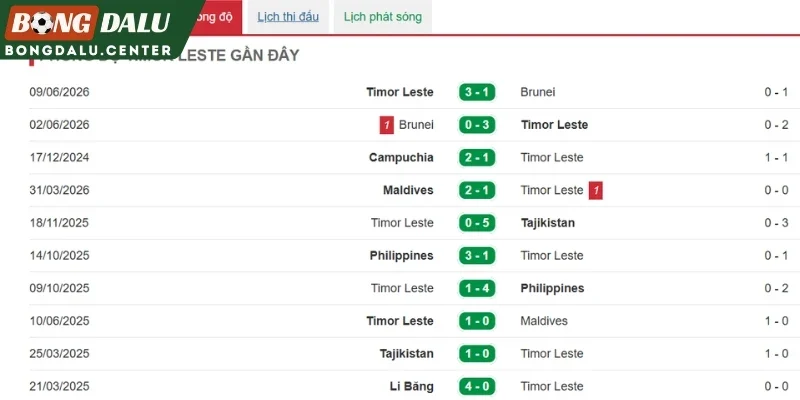Click the 4 - 0 Li Băng score badge

[477, 386]
